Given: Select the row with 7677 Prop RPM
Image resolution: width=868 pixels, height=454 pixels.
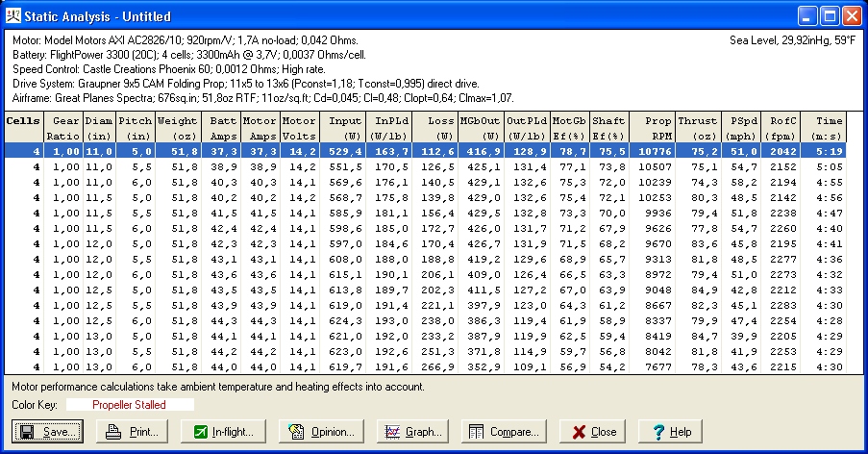Looking at the screenshot, I should click(x=433, y=366).
